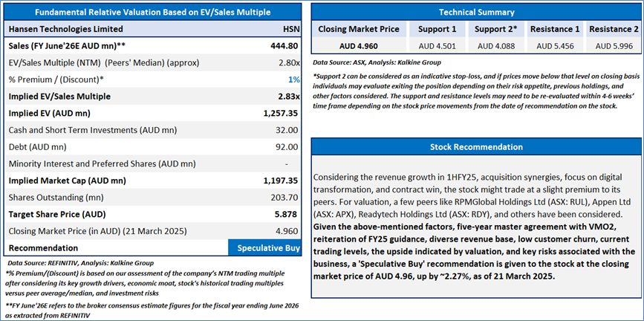Select the 'Recommendation' row label
Image resolution: width=644 pixels, height=321 pixels.
pyautogui.click(x=43, y=248)
